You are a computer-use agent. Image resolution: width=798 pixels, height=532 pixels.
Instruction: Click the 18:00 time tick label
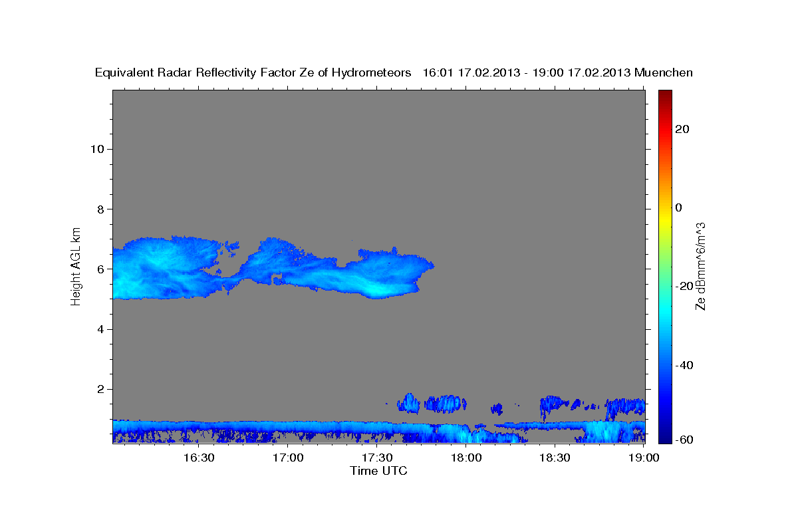466,458
